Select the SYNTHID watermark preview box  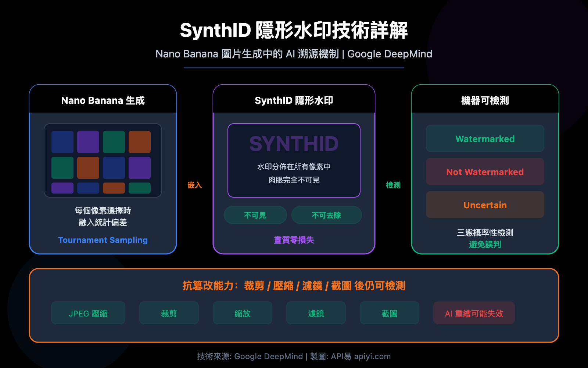pos(294,160)
